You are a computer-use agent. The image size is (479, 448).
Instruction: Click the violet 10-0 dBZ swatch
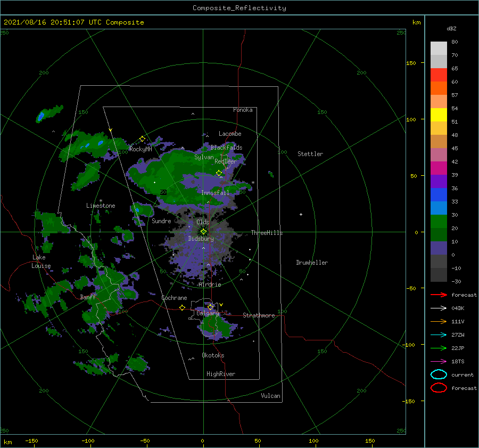coord(439,248)
